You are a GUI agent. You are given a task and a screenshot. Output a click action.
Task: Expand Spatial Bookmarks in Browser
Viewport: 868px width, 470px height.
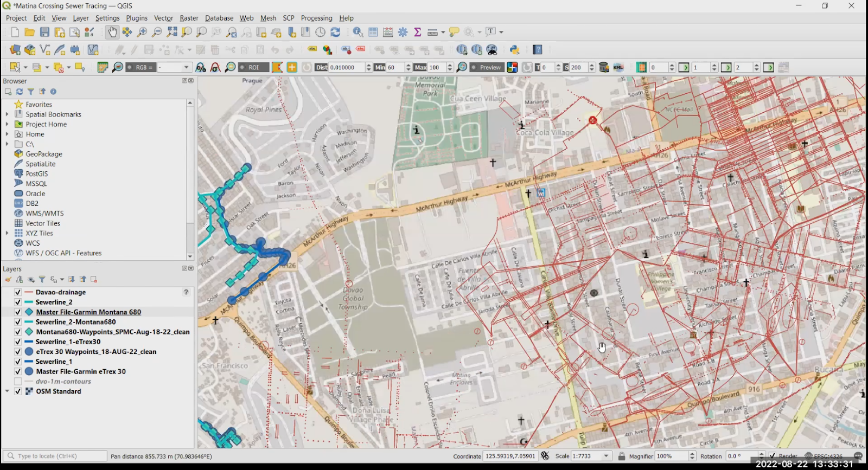click(x=7, y=114)
